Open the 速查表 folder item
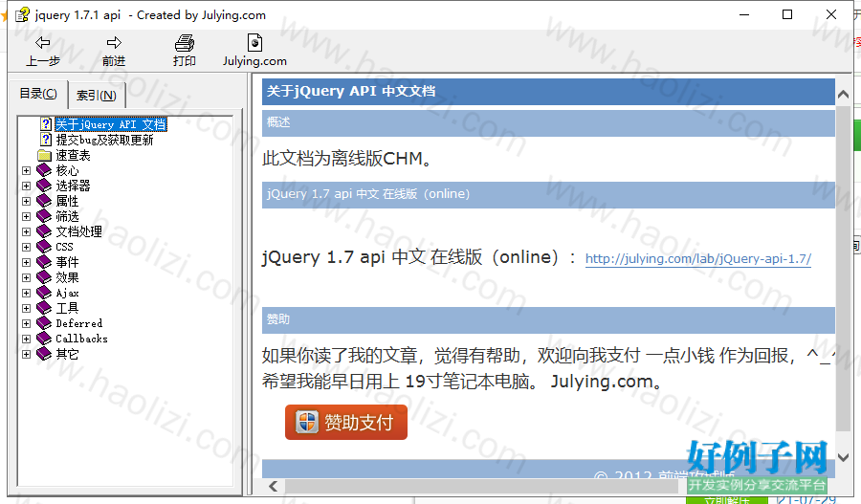The width and height of the screenshot is (861, 504). 73,155
